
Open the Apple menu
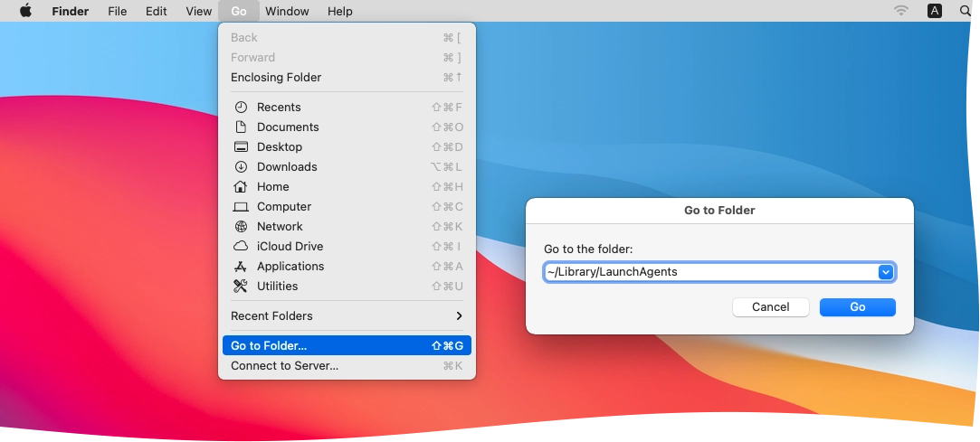[x=25, y=11]
